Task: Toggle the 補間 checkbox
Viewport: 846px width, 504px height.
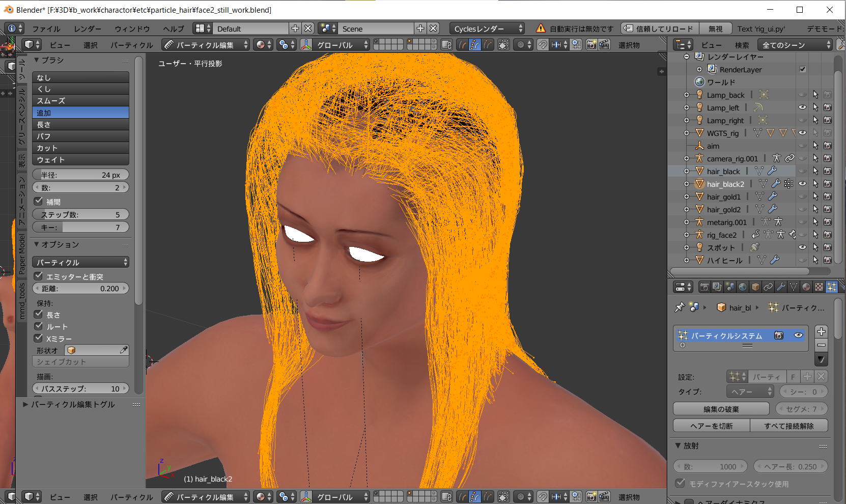Action: coord(39,201)
